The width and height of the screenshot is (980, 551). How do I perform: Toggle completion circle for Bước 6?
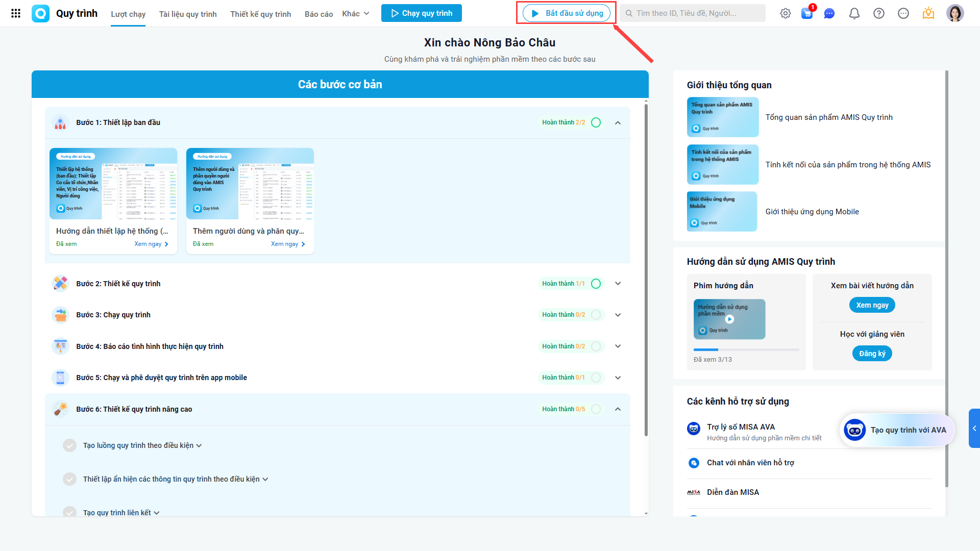point(596,409)
